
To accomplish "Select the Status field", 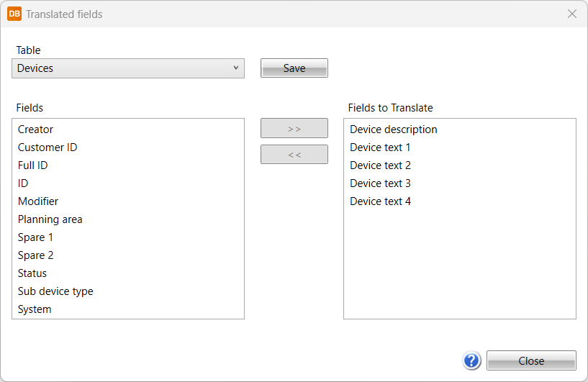I will pyautogui.click(x=128, y=273).
